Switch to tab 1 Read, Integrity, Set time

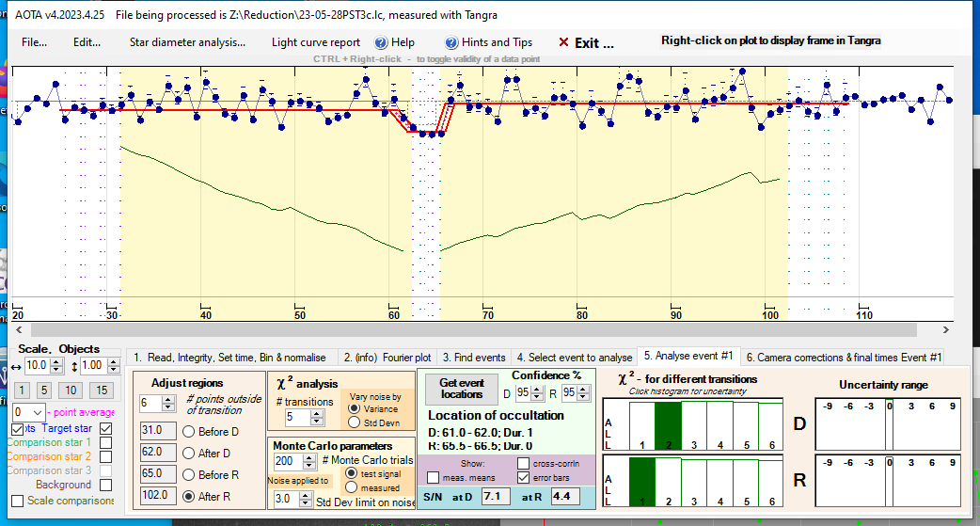click(230, 358)
